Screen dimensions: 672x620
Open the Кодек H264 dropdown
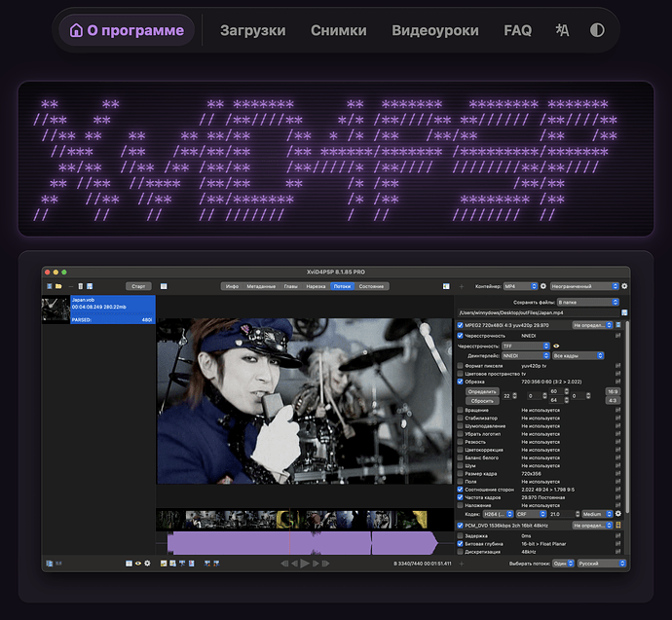pos(498,514)
